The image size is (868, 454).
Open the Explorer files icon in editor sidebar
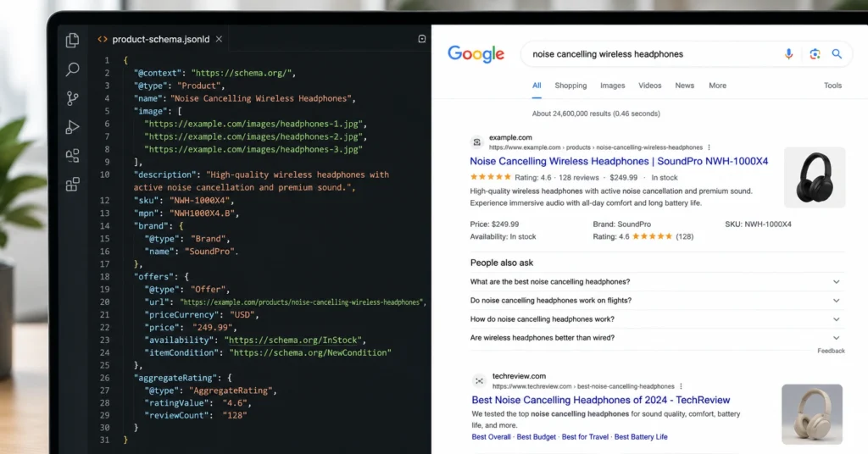click(73, 40)
